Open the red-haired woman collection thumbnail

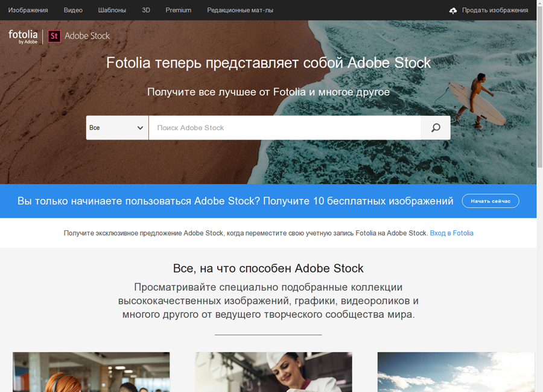pyautogui.click(x=91, y=372)
